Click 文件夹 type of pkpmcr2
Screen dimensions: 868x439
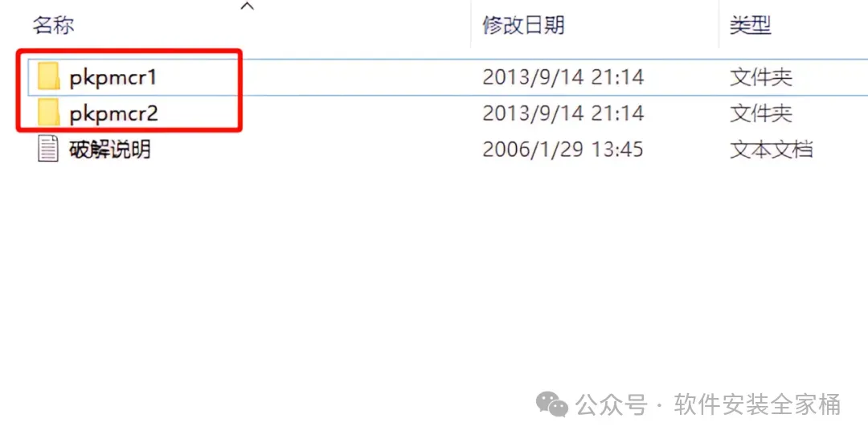coord(760,113)
